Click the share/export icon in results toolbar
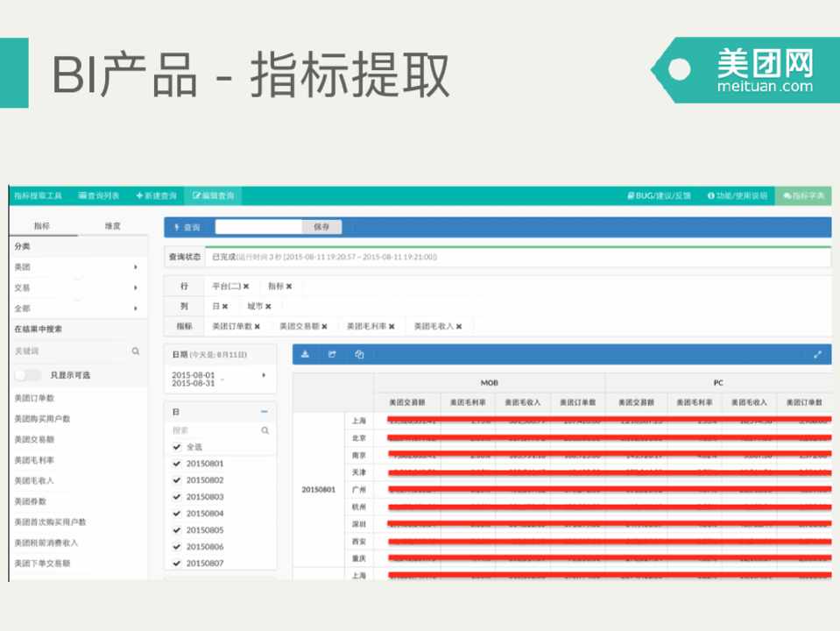The width and height of the screenshot is (840, 631). pos(332,354)
